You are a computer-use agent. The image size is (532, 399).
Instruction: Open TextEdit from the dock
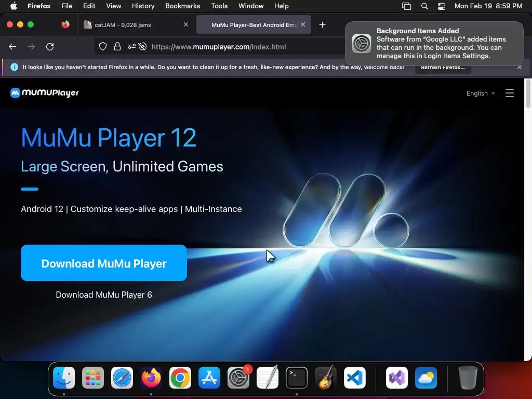click(268, 377)
